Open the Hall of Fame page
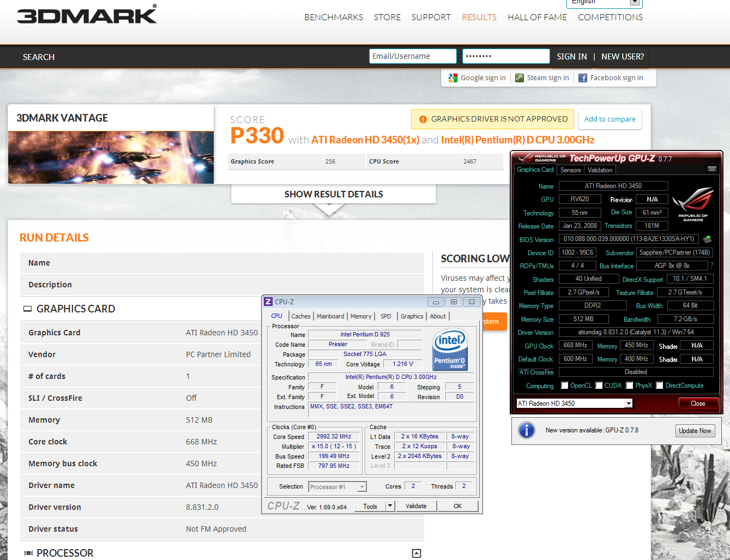This screenshot has height=560, width=730. pos(537,17)
